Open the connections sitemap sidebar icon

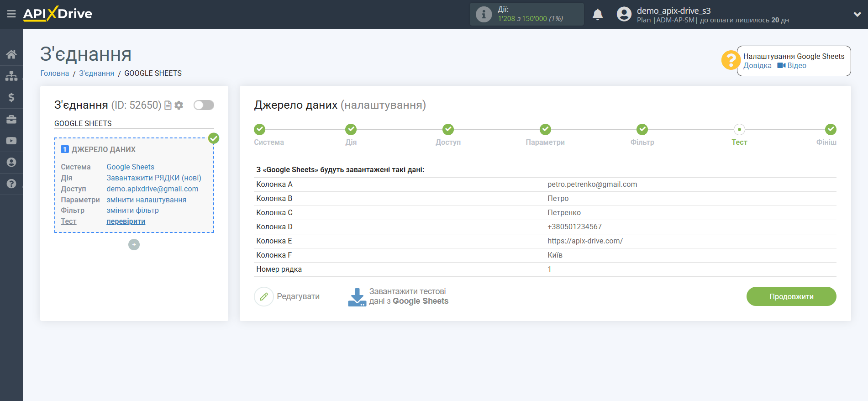pyautogui.click(x=11, y=76)
